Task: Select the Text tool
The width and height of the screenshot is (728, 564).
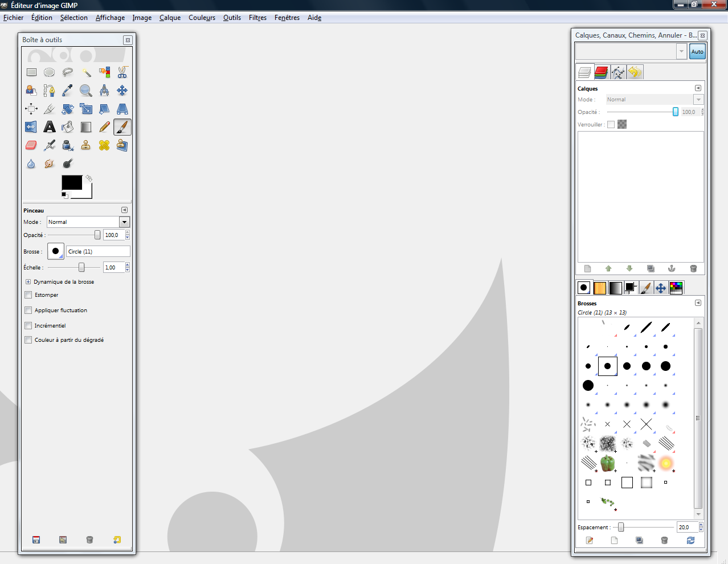Action: pos(50,127)
